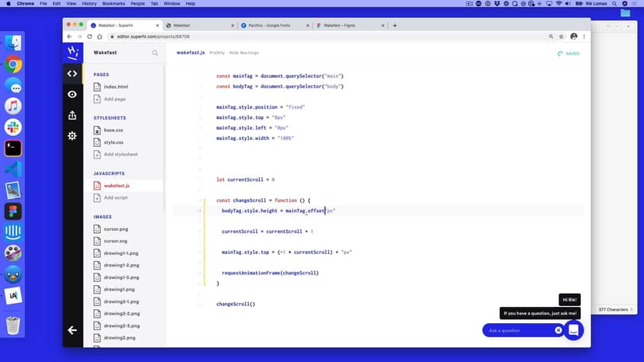Switch to the Pacifico Google Fonts tab
644x362 pixels.
[x=272, y=26]
